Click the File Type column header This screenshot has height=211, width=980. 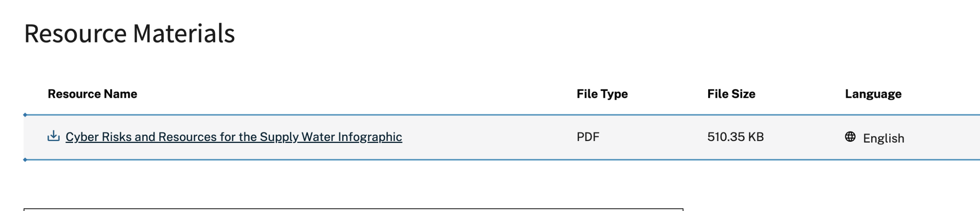click(602, 94)
